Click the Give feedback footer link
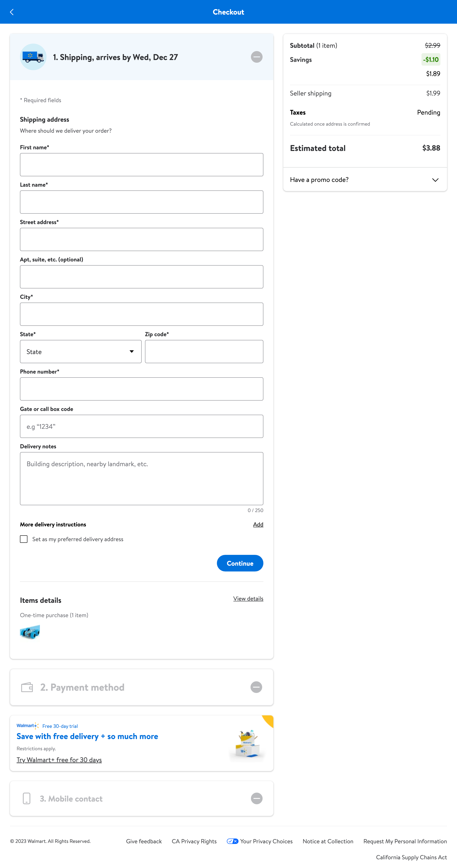Screen dimensions: 457x868 (x=144, y=841)
